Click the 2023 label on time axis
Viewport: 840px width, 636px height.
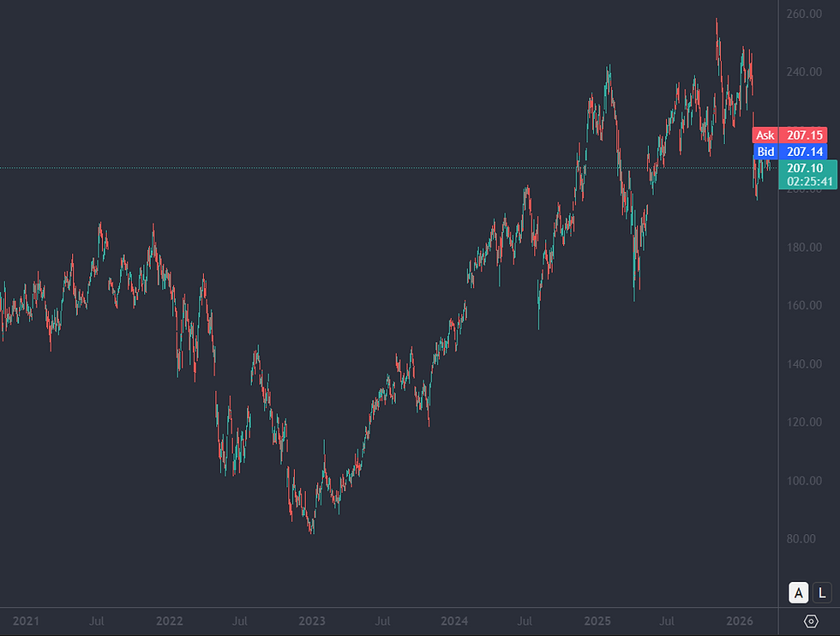click(x=312, y=621)
